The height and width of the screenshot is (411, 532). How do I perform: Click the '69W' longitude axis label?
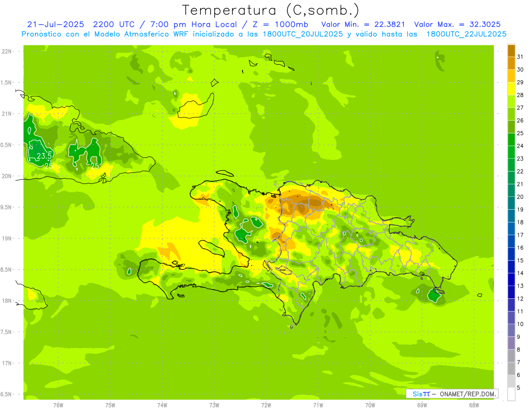click(422, 405)
